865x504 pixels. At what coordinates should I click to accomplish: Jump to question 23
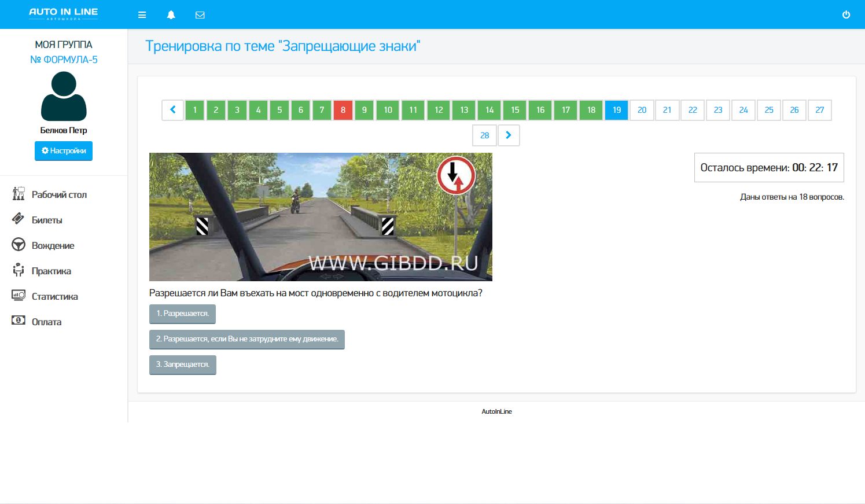718,110
